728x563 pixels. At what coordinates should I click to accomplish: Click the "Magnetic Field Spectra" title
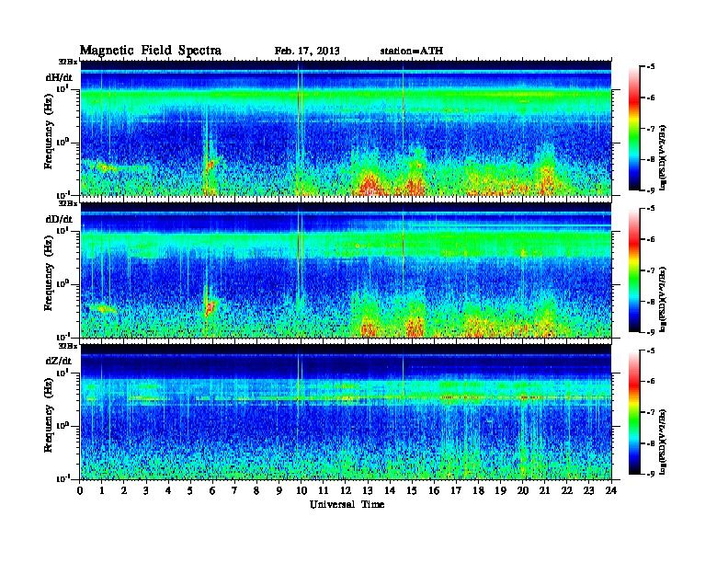(x=151, y=51)
